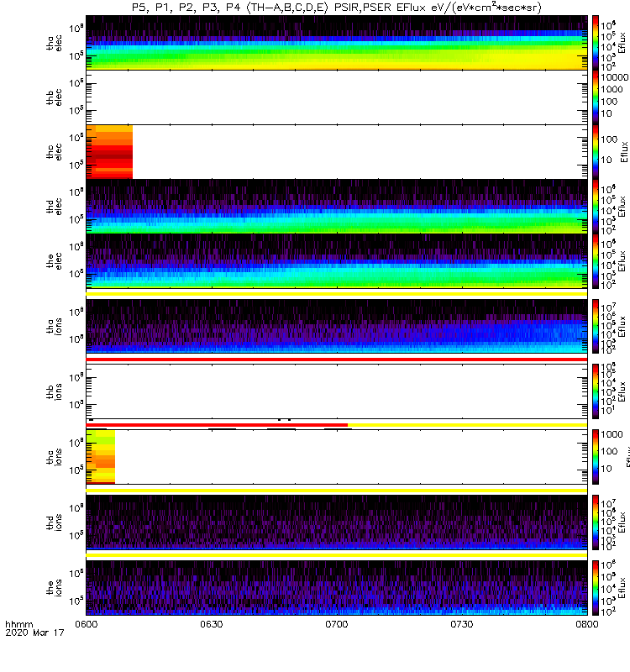Click the red segment of the bar below thb ions
630x672 pixels.
click(x=217, y=425)
